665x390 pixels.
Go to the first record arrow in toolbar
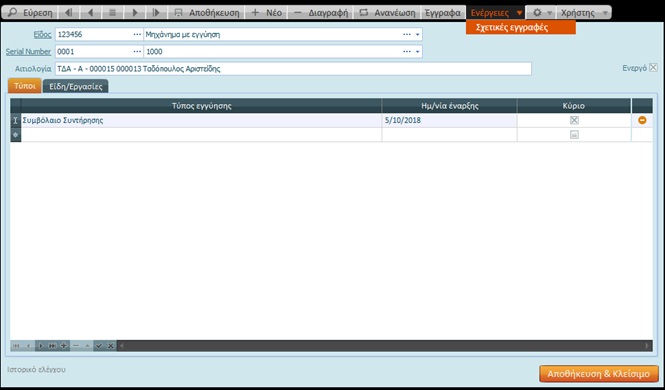[68, 12]
